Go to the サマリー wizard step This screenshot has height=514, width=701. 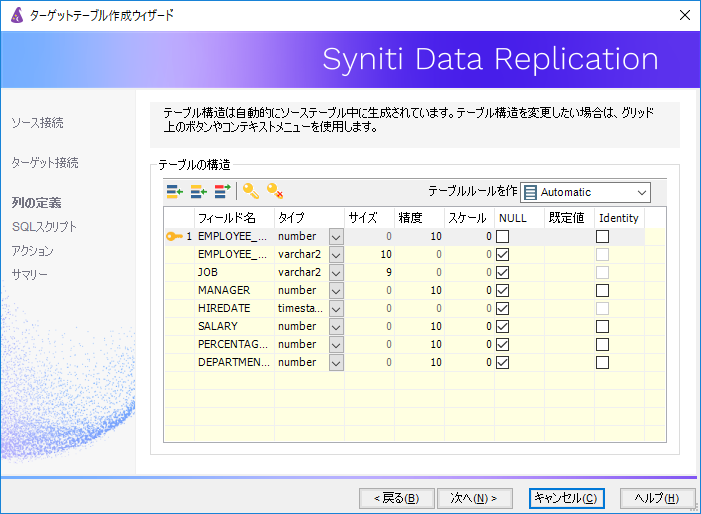click(x=30, y=274)
